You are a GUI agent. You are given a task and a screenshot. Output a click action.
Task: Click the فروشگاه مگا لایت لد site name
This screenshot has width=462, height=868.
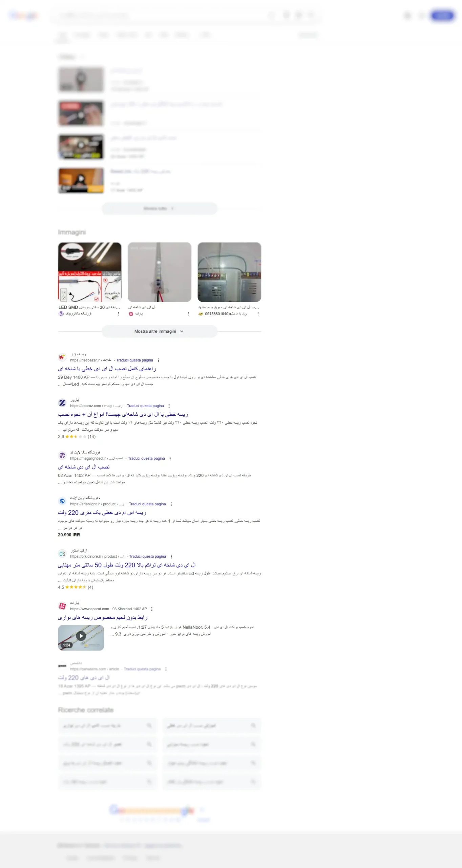85,452
